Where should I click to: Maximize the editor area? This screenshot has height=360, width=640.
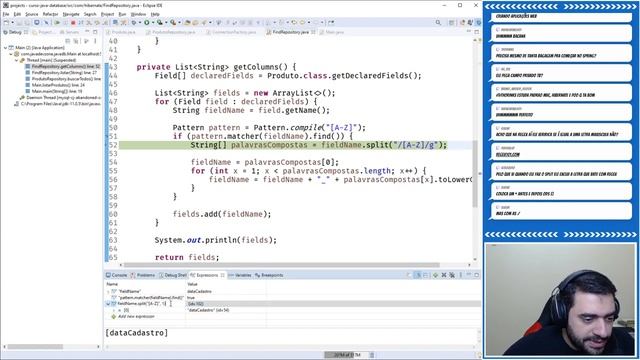[x=476, y=32]
